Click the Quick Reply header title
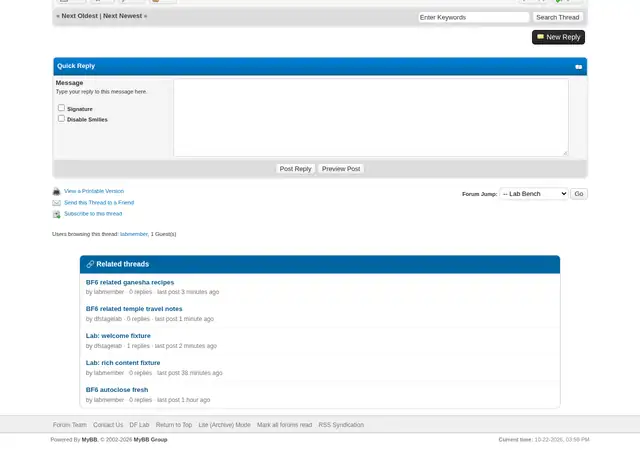640x450 pixels. [76, 66]
